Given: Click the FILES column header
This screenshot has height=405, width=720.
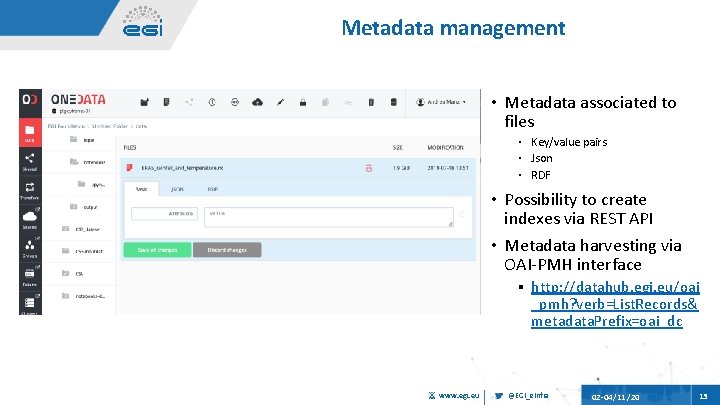Looking at the screenshot, I should 130,147.
